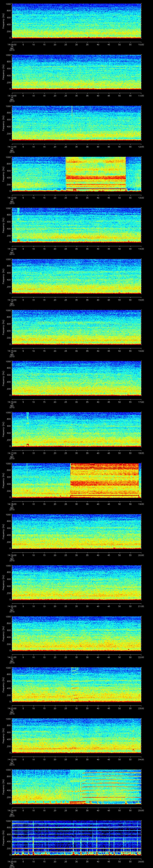The height and width of the screenshot is (868, 153).
Task: Click the 14:11:00 start time label
Action: (12, 147)
